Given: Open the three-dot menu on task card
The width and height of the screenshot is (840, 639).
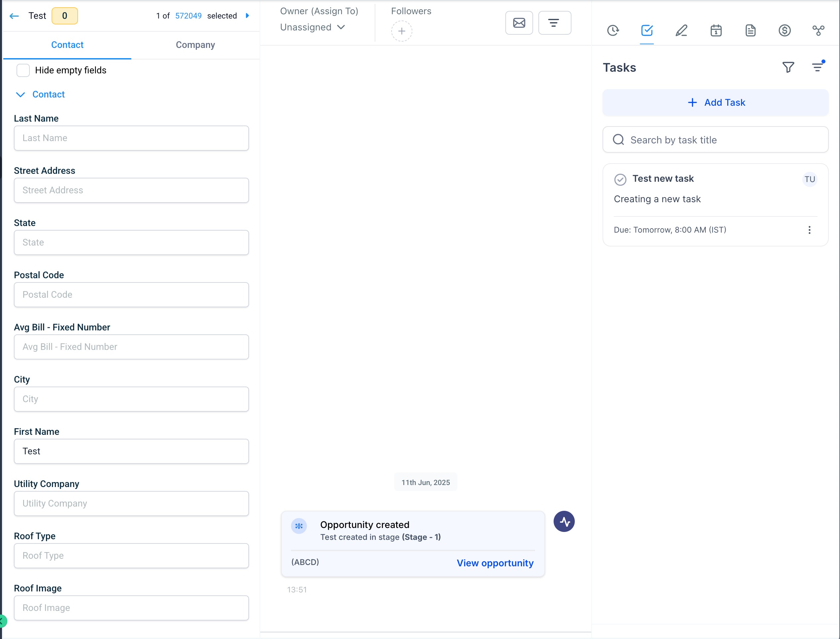Looking at the screenshot, I should click(809, 230).
